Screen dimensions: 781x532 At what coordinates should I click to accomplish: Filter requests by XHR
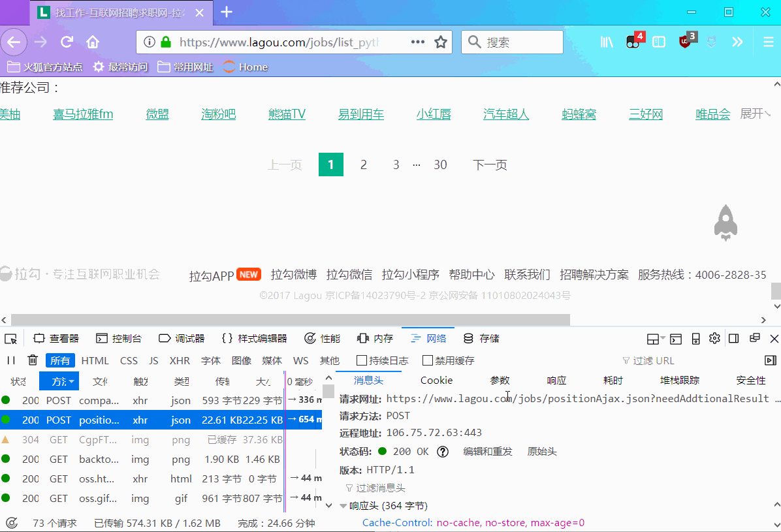(180, 360)
